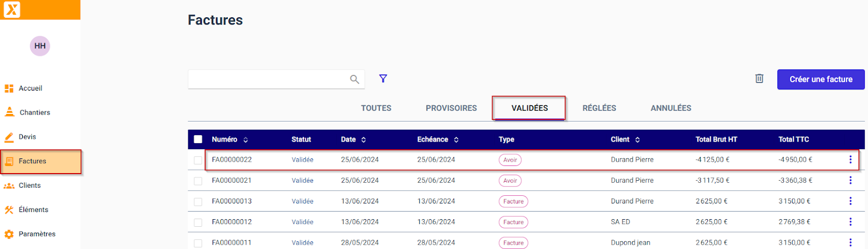Check the box for invoice FA00000013
The image size is (868, 249).
click(x=198, y=201)
